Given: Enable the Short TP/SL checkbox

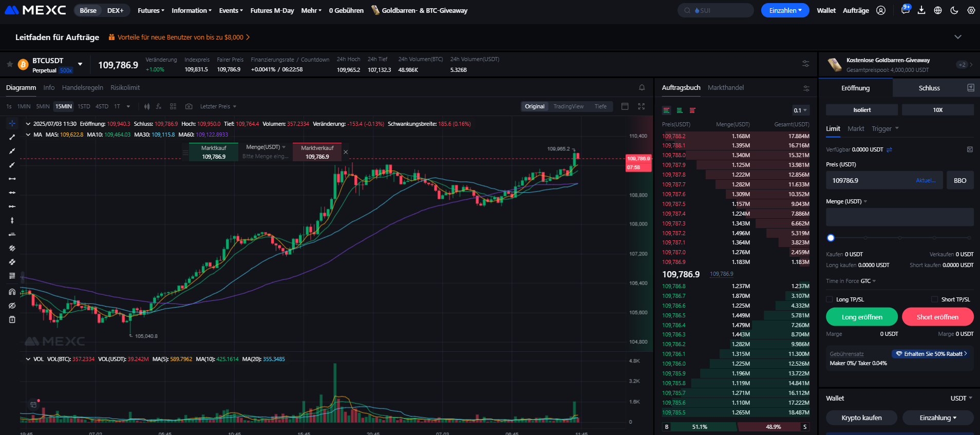Looking at the screenshot, I should click(934, 299).
